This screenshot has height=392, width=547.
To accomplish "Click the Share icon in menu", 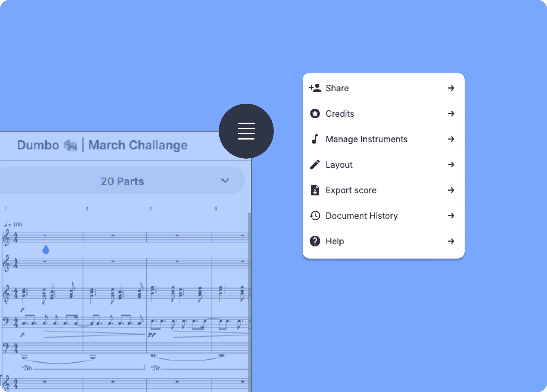I will coord(314,88).
